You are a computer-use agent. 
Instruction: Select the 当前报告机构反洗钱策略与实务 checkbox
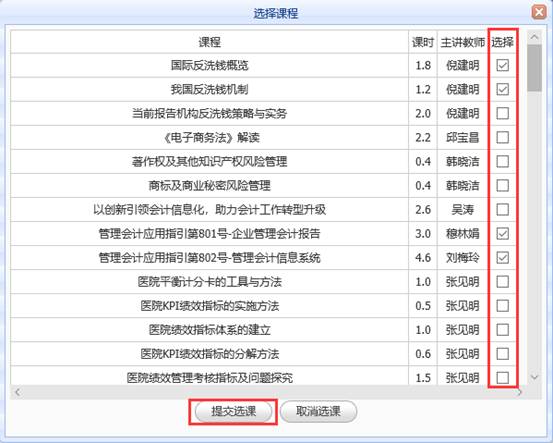502,113
